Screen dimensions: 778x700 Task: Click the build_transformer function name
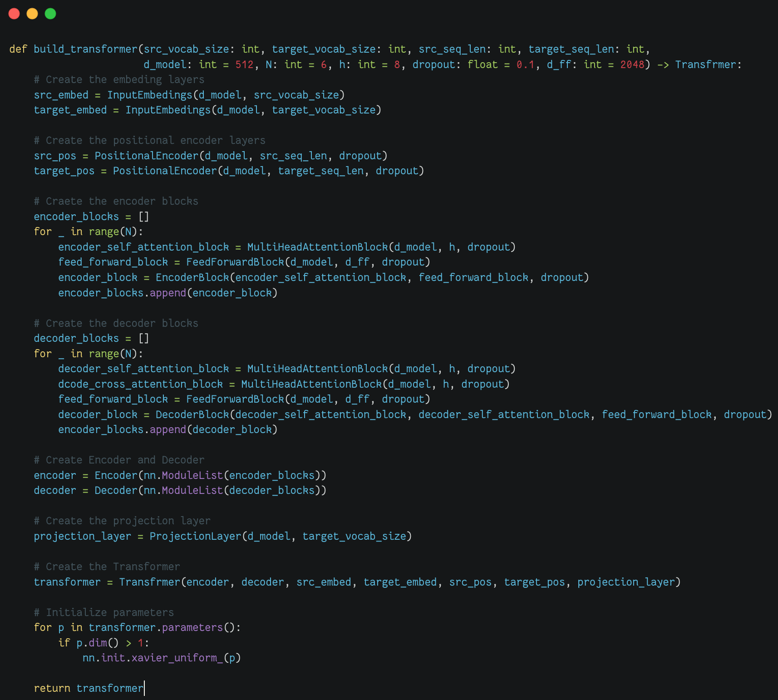[x=85, y=49]
